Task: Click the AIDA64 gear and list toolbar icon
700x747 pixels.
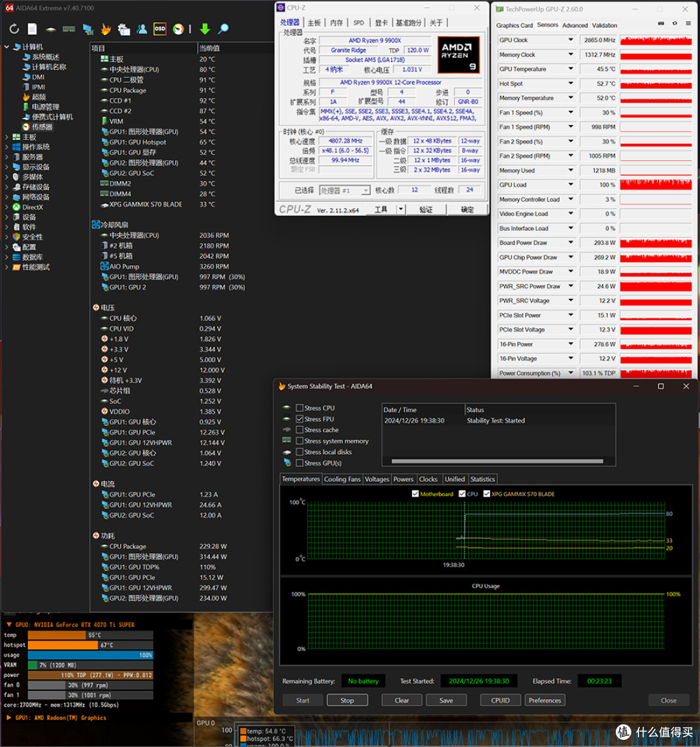Action: 124,29
